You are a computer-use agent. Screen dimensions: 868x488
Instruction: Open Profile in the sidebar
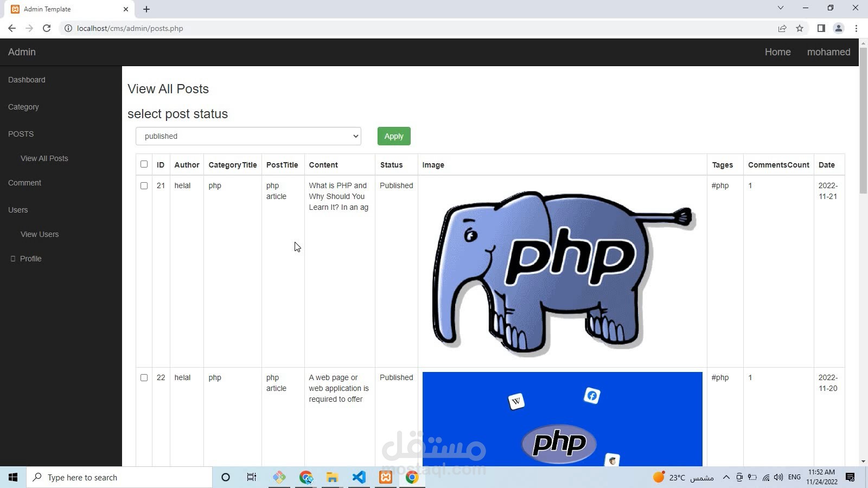(30, 259)
